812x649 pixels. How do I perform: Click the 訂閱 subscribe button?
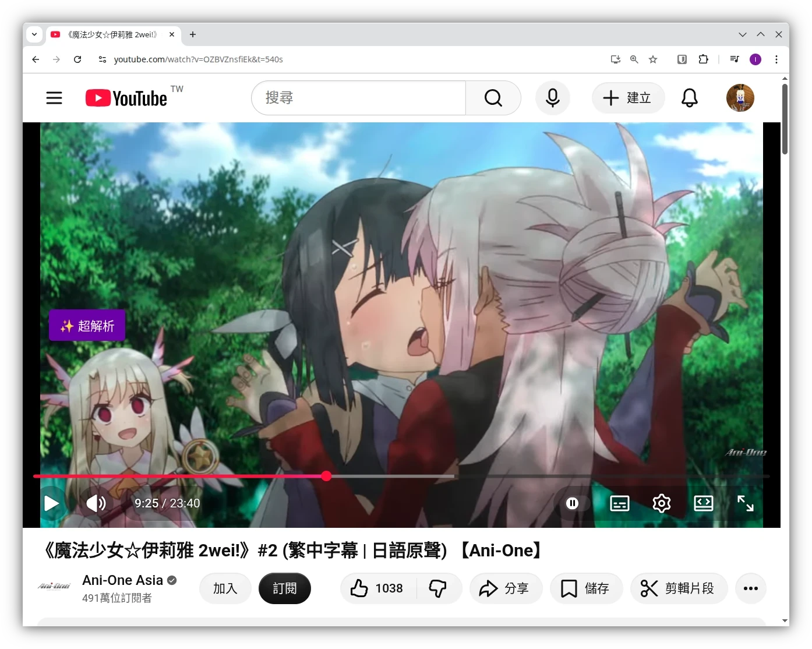[x=284, y=588]
